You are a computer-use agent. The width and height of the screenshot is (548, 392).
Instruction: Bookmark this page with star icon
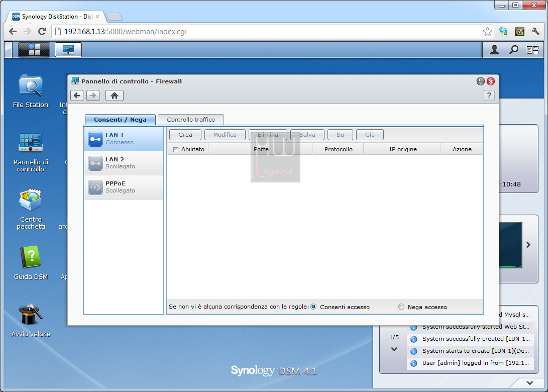tap(487, 32)
